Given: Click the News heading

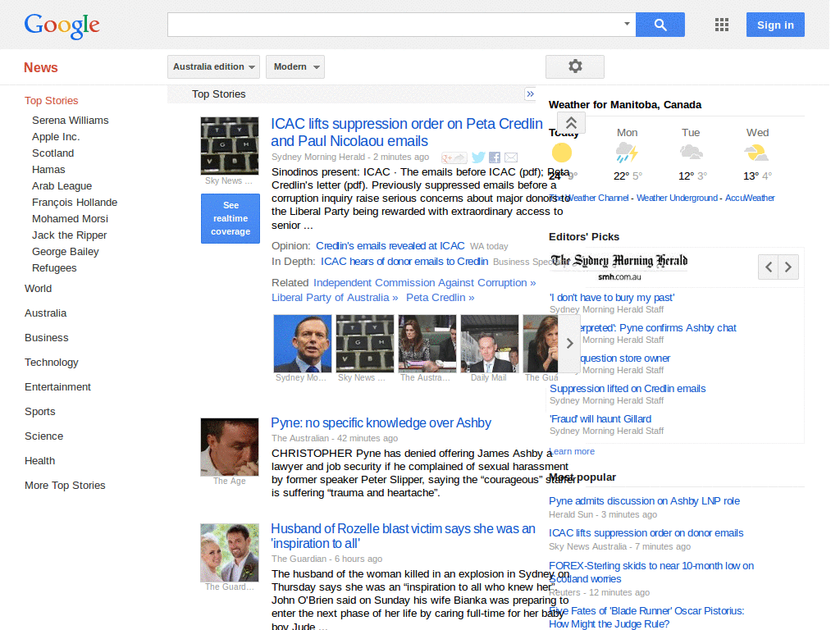Looking at the screenshot, I should 41,67.
